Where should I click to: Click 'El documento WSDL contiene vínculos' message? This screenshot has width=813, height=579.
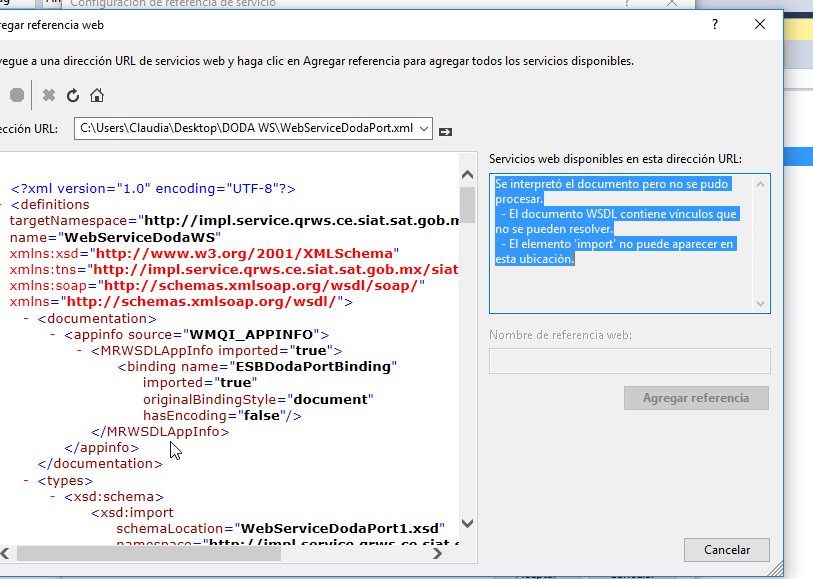coord(616,221)
